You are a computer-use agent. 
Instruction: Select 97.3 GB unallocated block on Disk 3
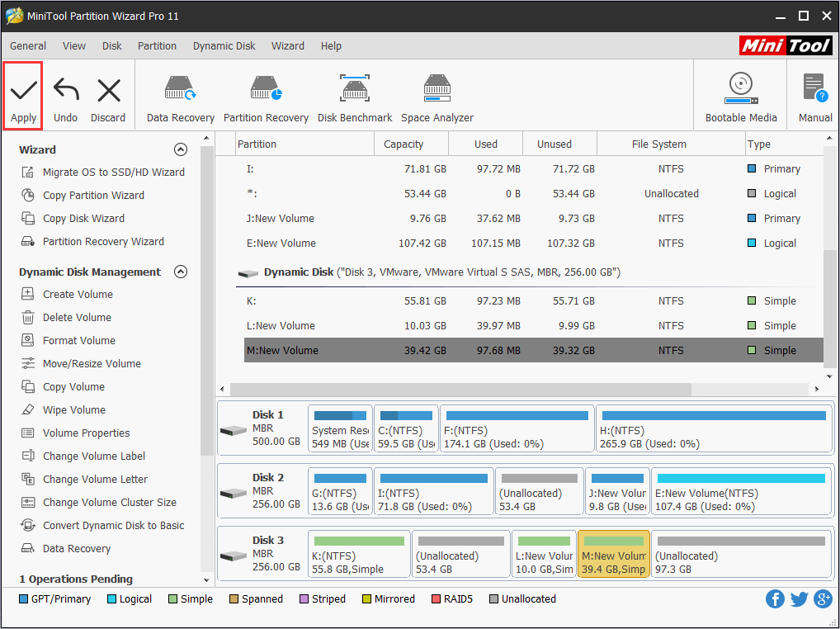click(x=742, y=555)
